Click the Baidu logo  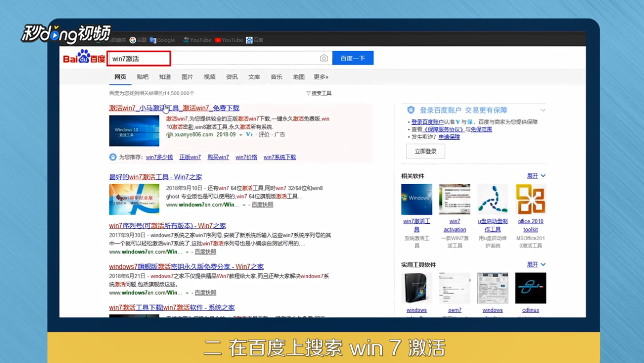(x=84, y=57)
